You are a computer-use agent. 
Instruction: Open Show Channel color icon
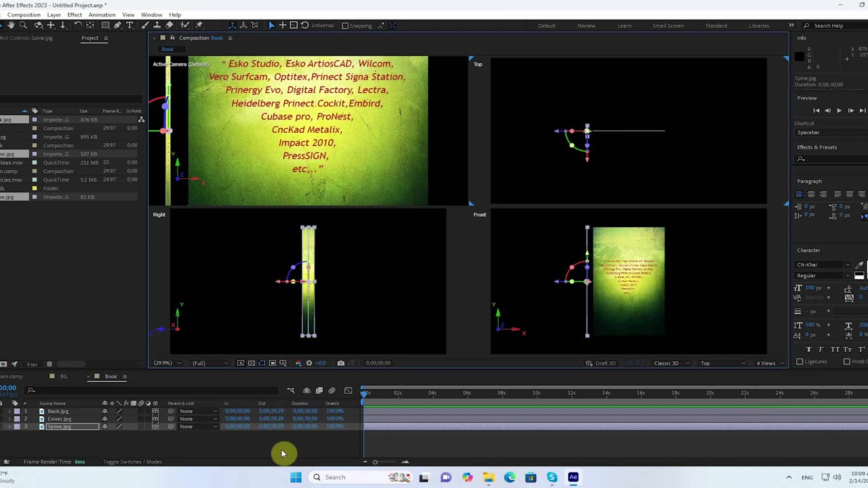tap(298, 363)
